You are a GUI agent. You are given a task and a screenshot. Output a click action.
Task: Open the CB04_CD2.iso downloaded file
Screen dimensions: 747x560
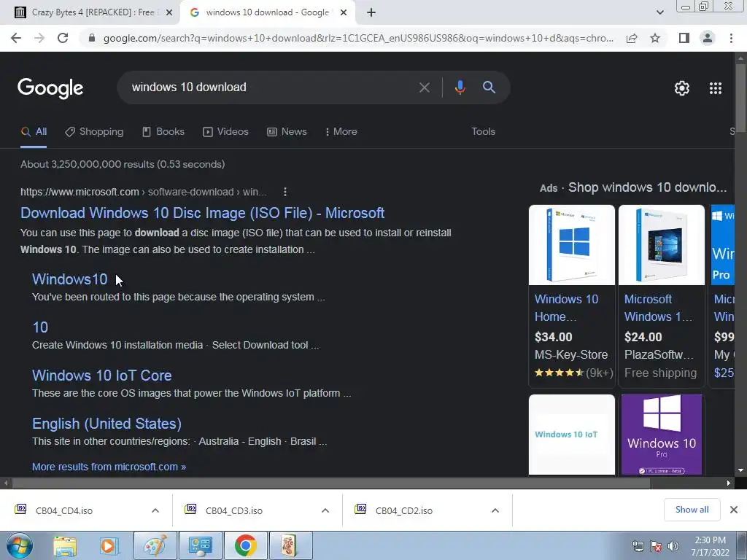pyautogui.click(x=404, y=510)
